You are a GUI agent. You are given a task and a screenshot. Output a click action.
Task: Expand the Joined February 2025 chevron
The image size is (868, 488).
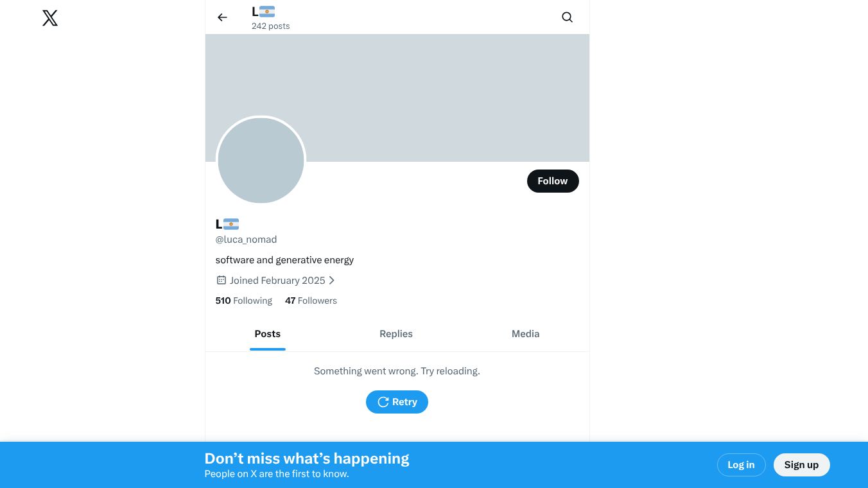(x=332, y=280)
